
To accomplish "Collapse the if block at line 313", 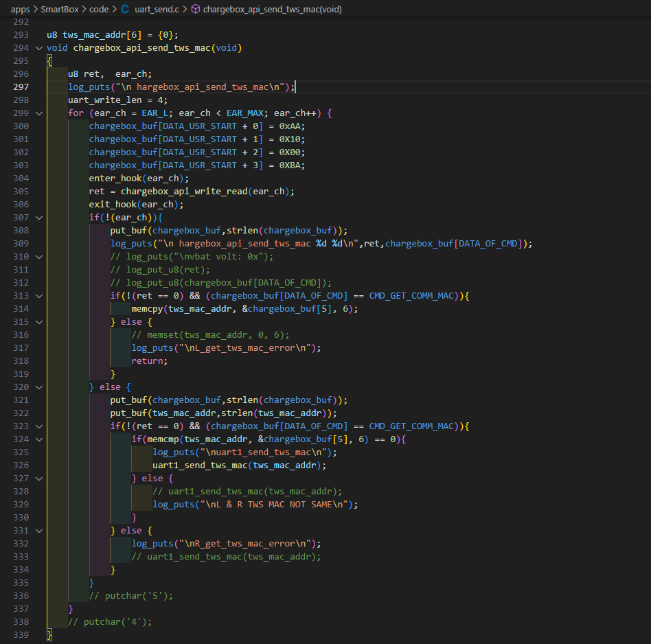I will pyautogui.click(x=39, y=296).
